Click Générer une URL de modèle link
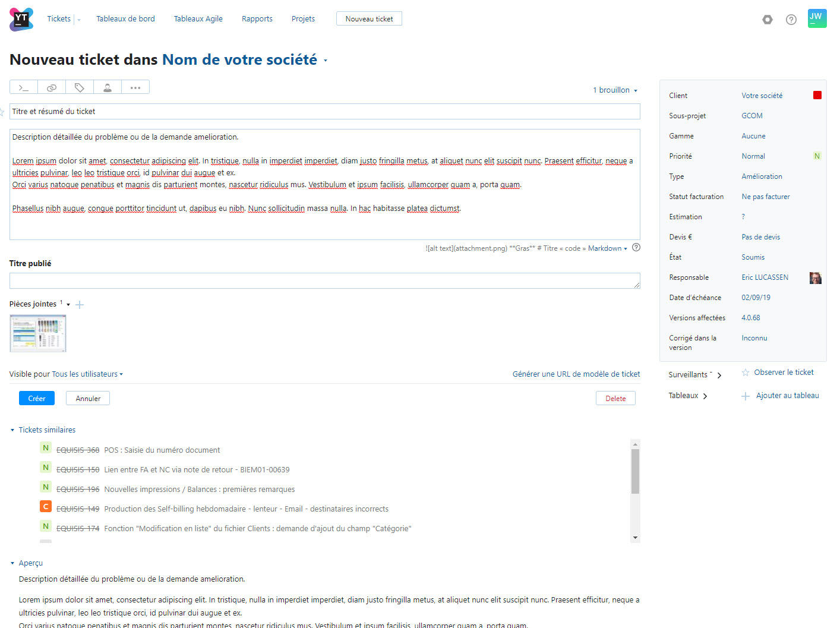 pyautogui.click(x=576, y=374)
